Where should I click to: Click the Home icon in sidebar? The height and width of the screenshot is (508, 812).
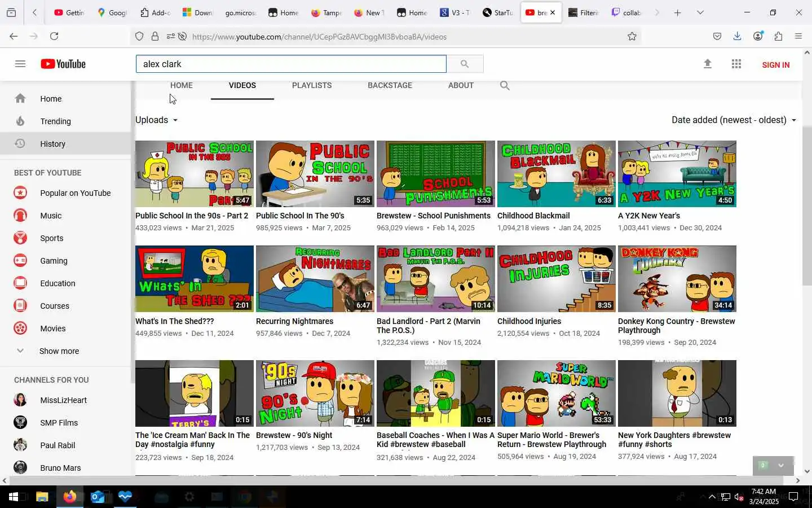click(20, 98)
